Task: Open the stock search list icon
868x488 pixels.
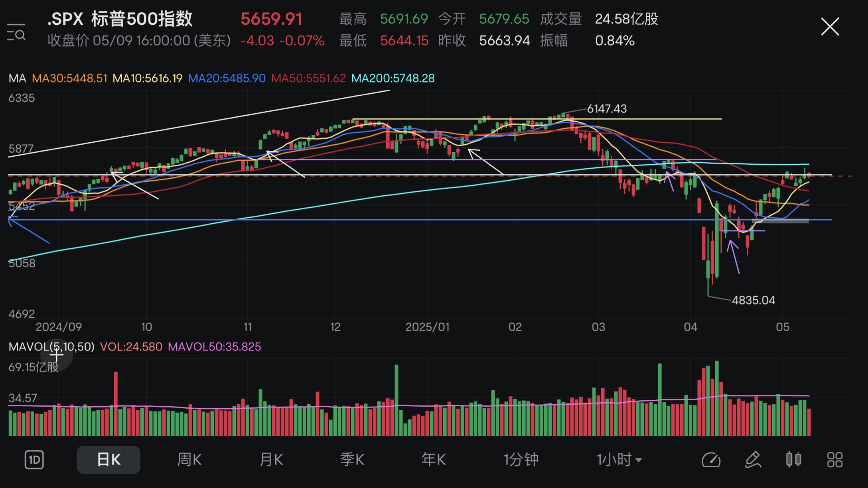Action: [16, 32]
